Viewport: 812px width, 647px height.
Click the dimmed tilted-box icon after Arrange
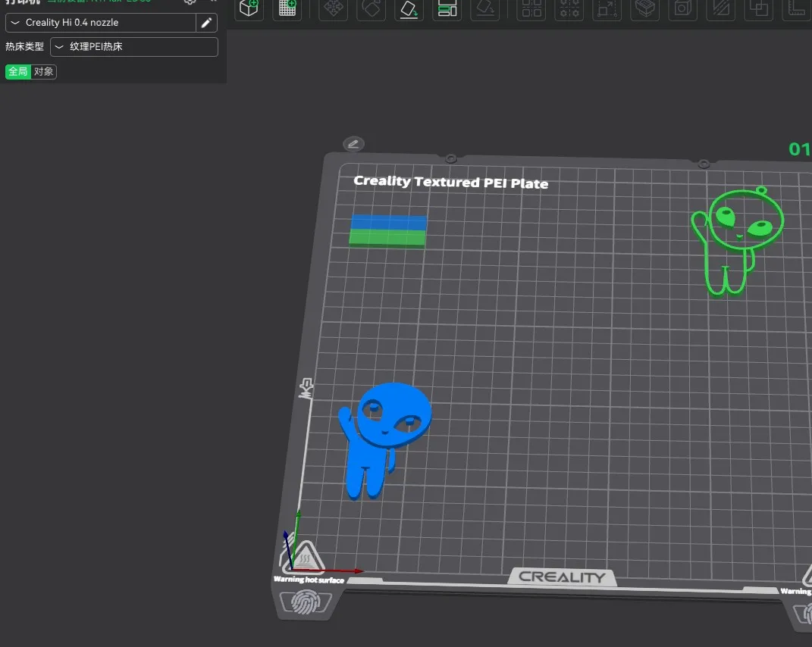coord(485,9)
